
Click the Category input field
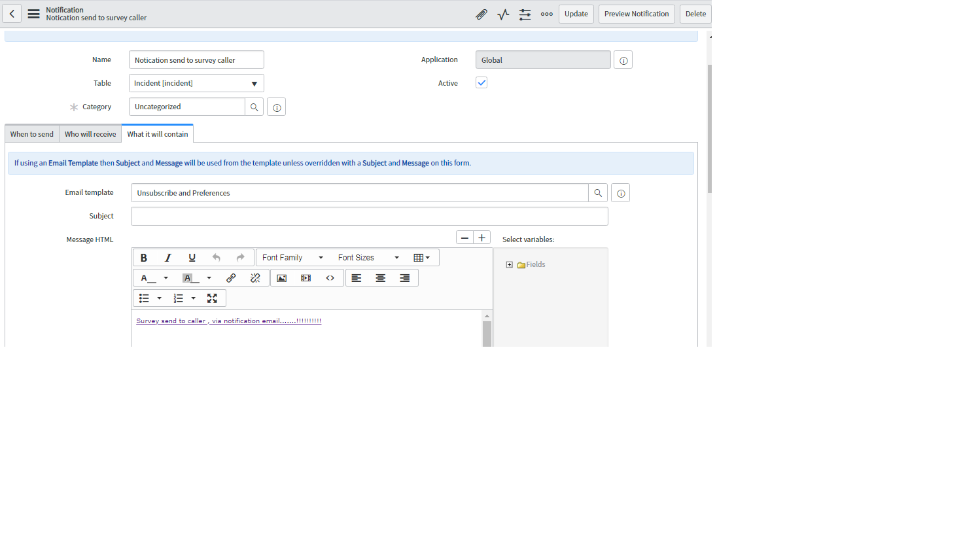click(187, 107)
